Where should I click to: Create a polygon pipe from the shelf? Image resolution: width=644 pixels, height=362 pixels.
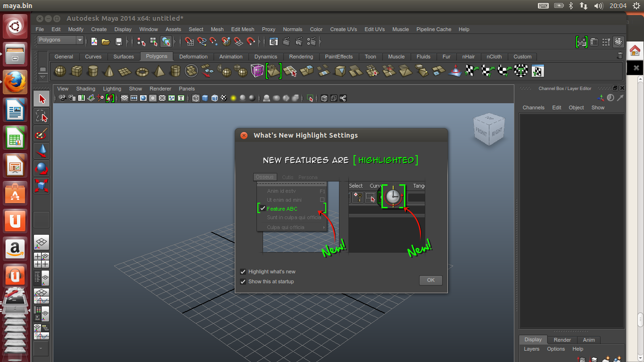(x=175, y=71)
